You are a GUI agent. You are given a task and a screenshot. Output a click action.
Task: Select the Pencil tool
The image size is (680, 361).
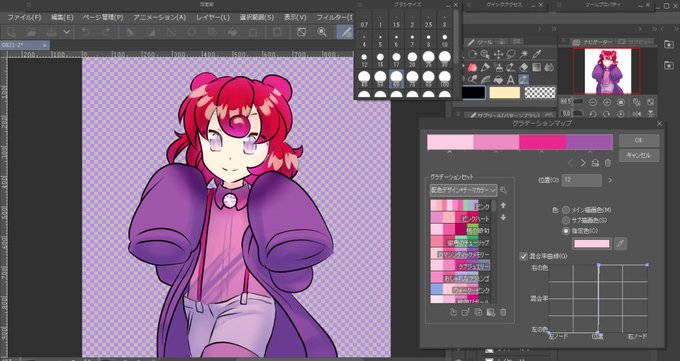point(485,67)
